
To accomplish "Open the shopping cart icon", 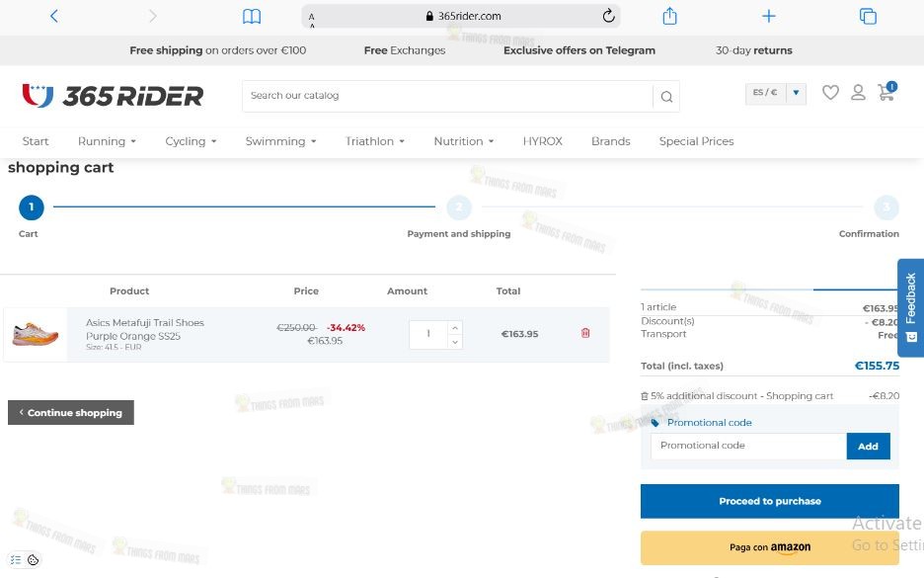I will [886, 92].
